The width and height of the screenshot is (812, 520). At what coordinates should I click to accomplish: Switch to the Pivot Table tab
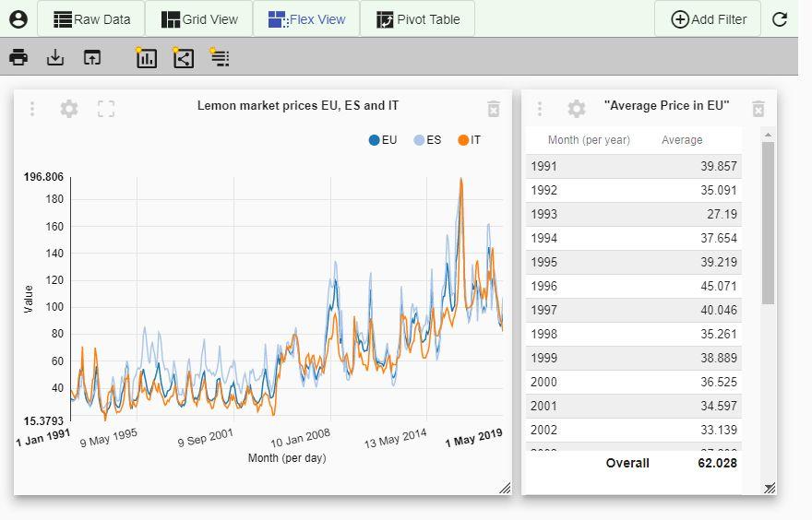coord(417,18)
